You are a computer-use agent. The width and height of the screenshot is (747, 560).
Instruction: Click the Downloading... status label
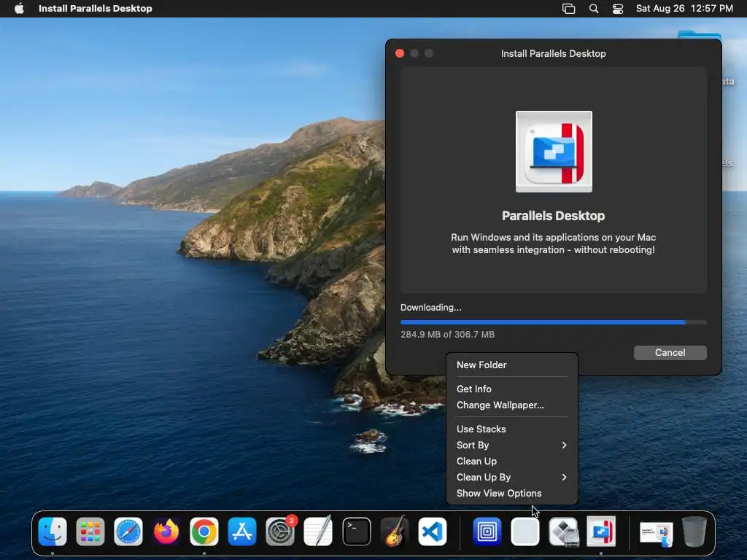click(430, 308)
